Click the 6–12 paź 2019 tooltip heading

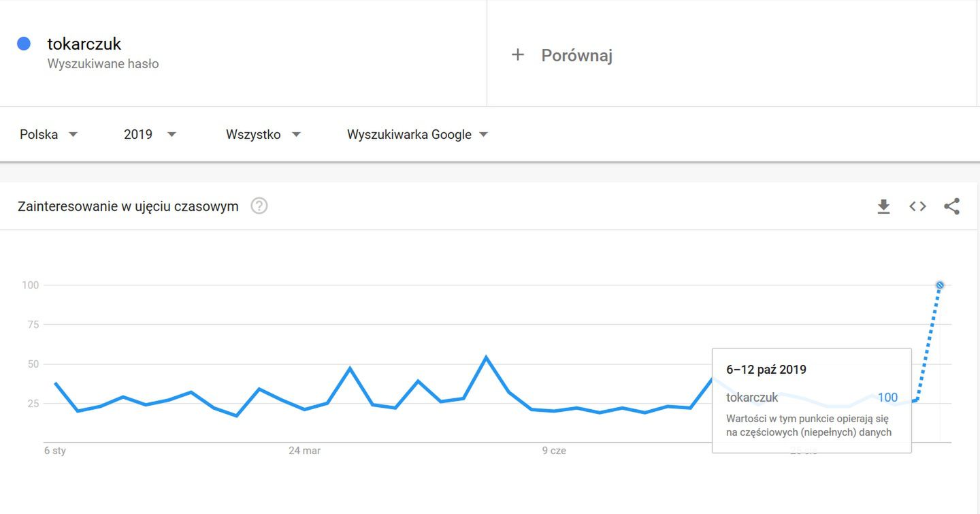(x=766, y=370)
